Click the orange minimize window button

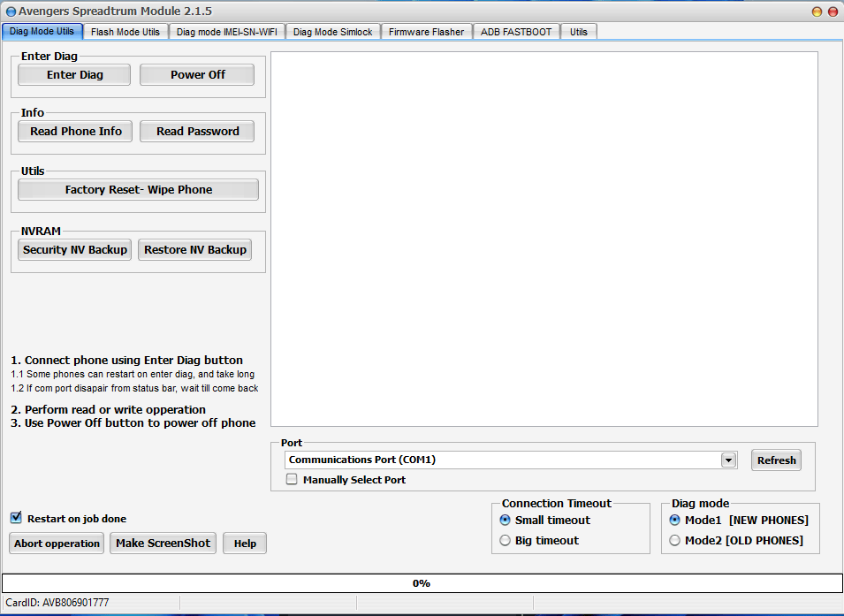click(x=817, y=11)
